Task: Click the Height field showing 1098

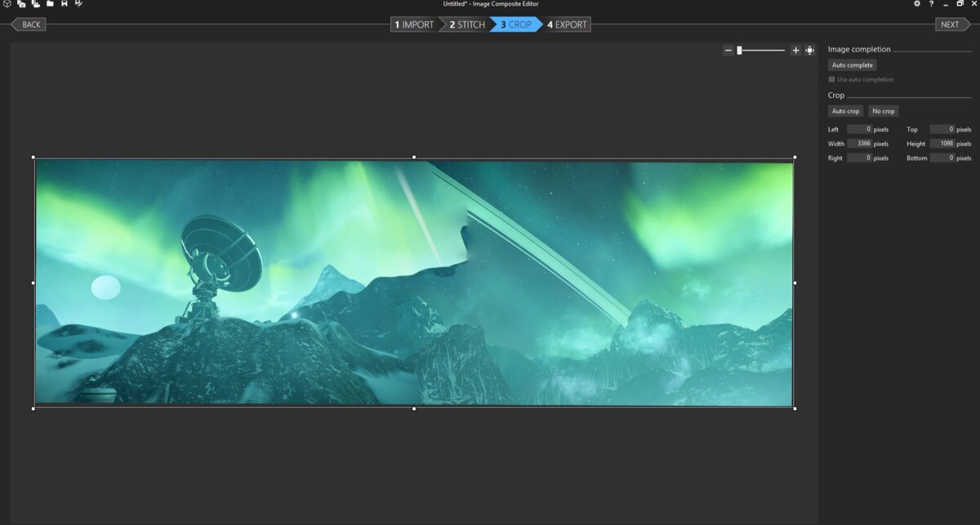Action: coord(942,144)
